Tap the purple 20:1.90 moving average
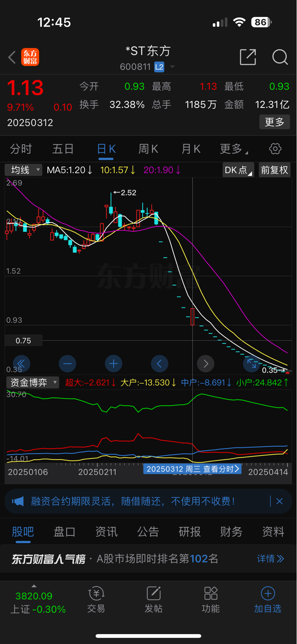The width and height of the screenshot is (297, 644). click(x=162, y=170)
